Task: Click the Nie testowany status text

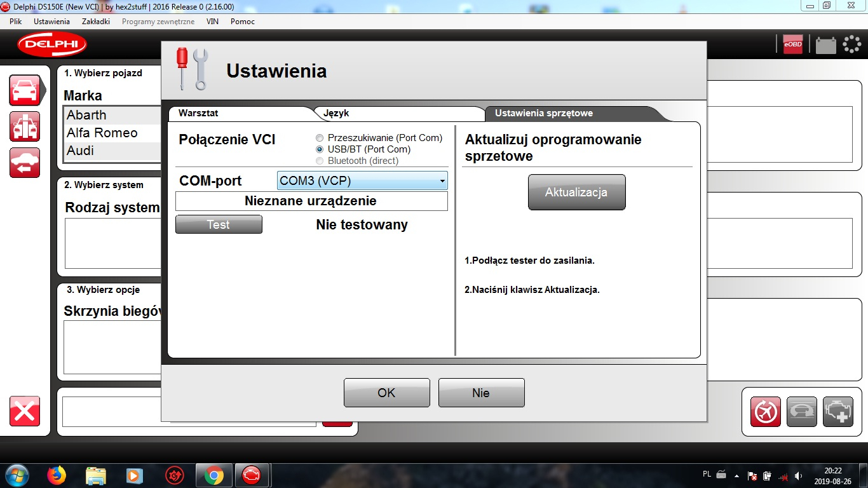Action: pyautogui.click(x=362, y=225)
